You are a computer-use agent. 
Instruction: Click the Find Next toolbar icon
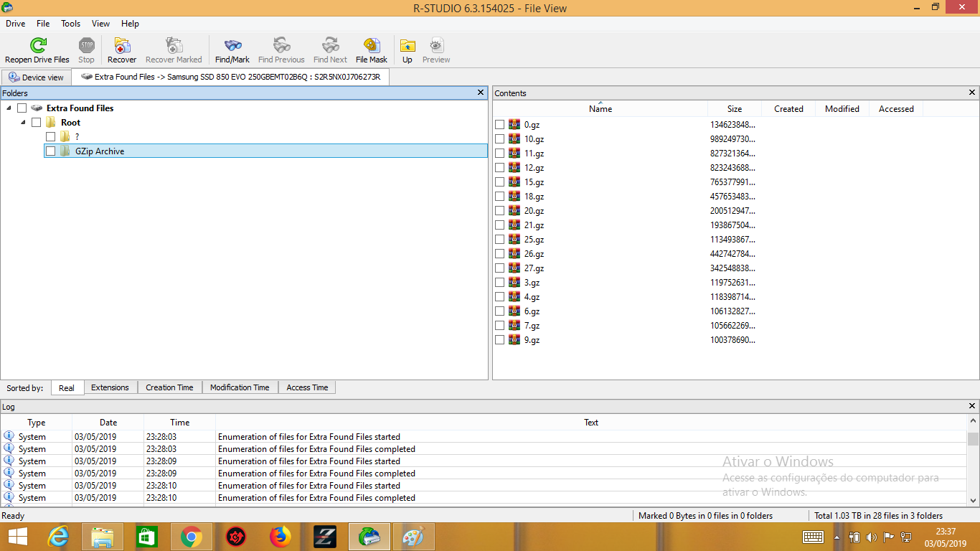[x=330, y=46]
